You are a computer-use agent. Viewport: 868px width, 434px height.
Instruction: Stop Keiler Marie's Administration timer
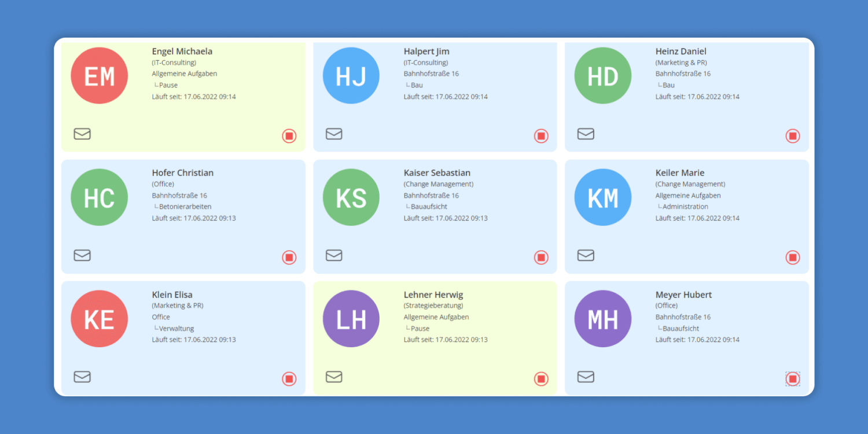click(x=793, y=258)
